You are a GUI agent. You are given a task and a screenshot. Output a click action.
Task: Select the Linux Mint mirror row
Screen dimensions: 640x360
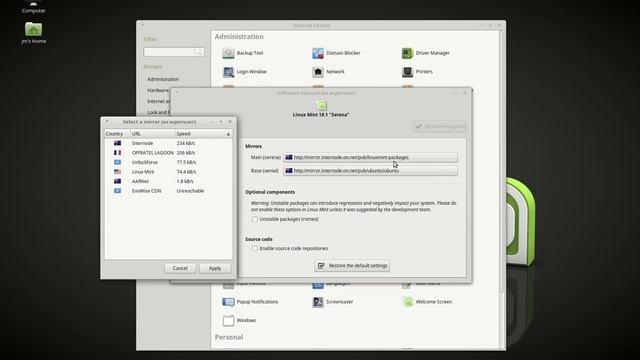[168, 172]
